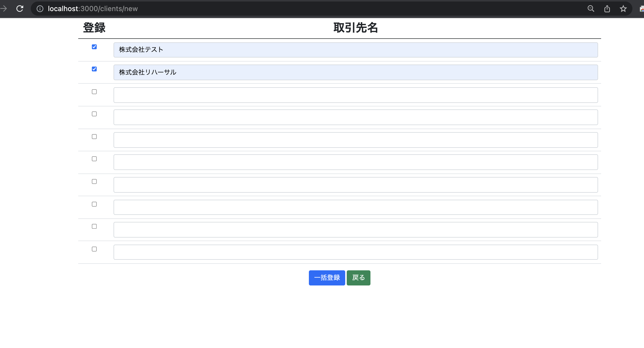Viewport: 644px width, 348px height.
Task: Focus the address bar URL localhost:3000/clients/new
Action: (93, 9)
